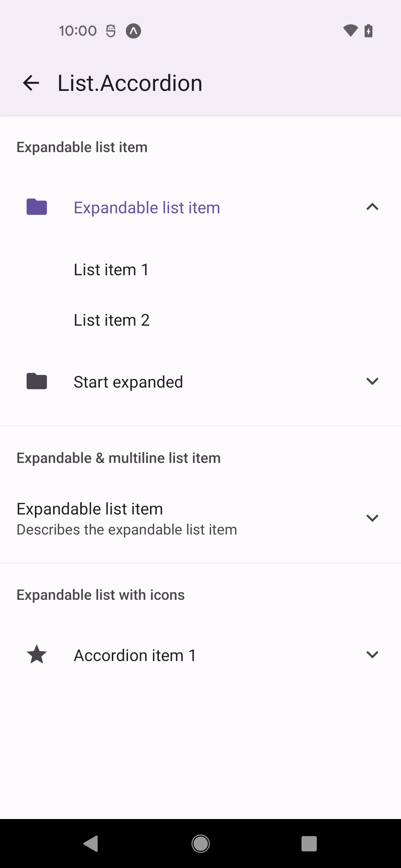Click the Expandable list with icons section header
Image resolution: width=401 pixels, height=868 pixels.
tap(100, 594)
